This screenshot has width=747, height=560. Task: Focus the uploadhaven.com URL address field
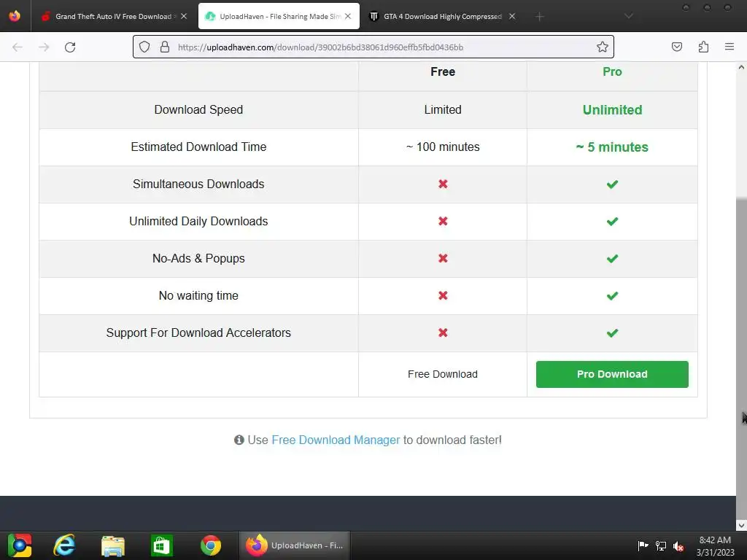[x=373, y=47]
